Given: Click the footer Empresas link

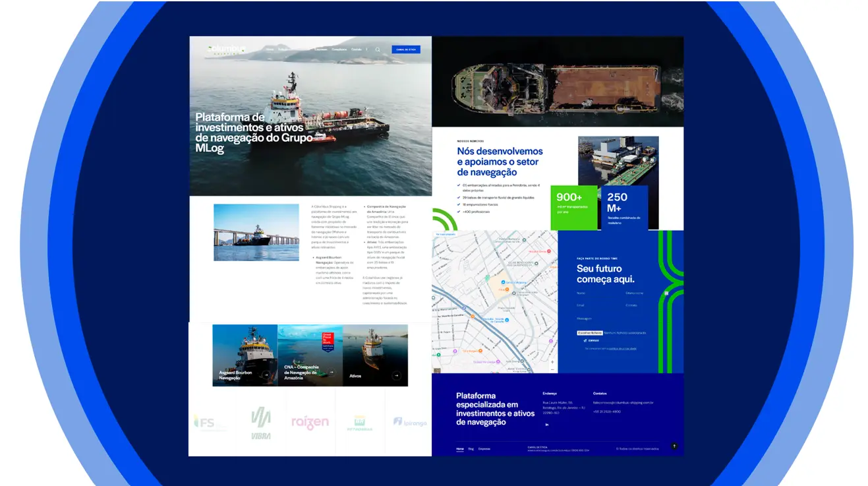Looking at the screenshot, I should click(x=484, y=448).
